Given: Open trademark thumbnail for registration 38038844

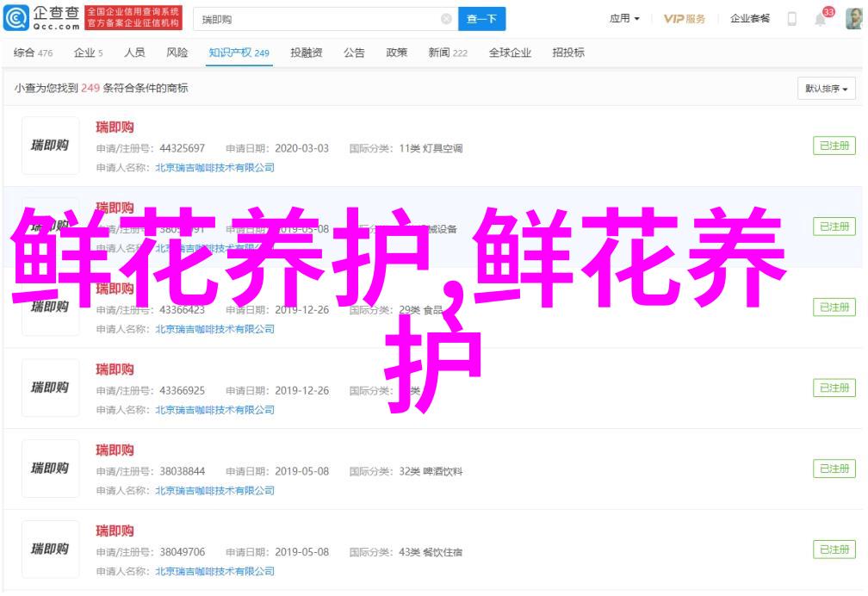Looking at the screenshot, I should pos(50,469).
